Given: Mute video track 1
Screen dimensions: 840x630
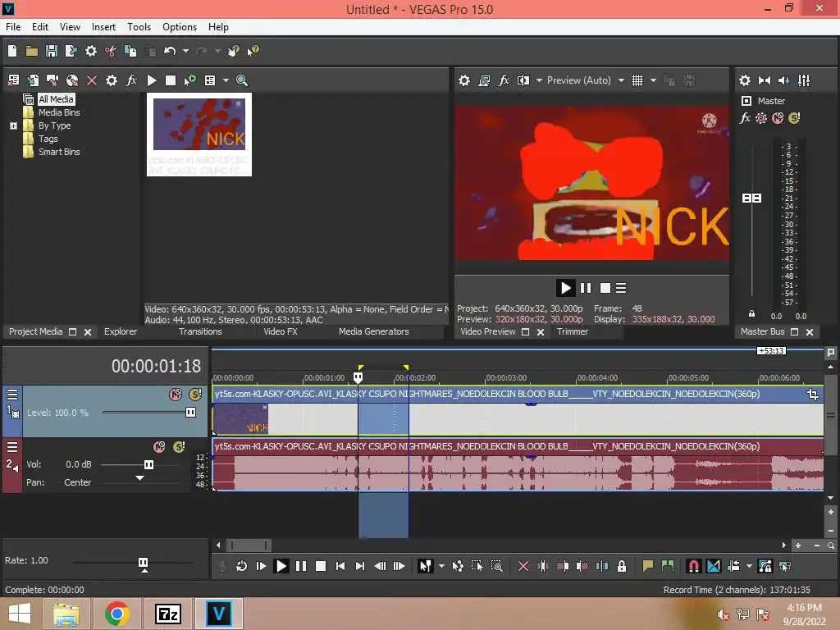Looking at the screenshot, I should 176,395.
